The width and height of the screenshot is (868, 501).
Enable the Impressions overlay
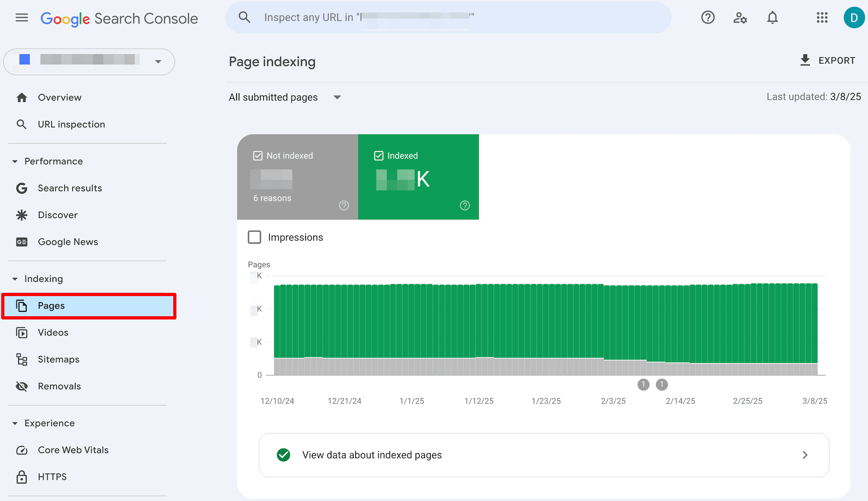(x=254, y=237)
